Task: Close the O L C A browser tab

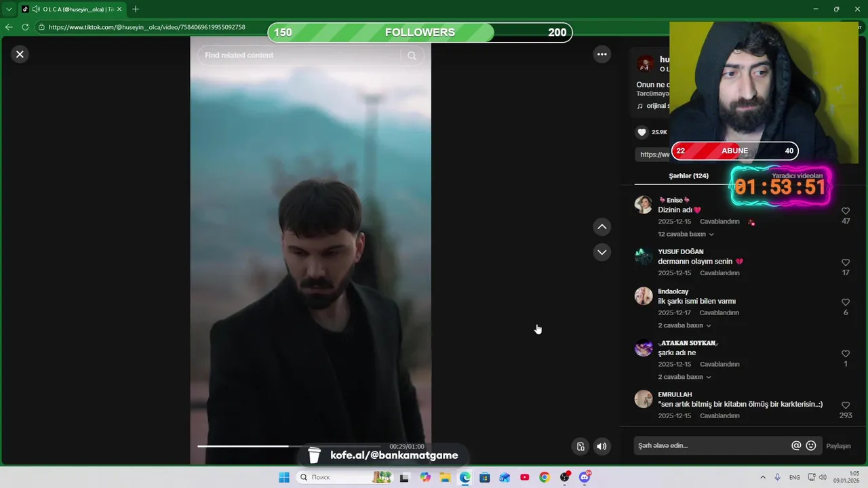Action: tap(119, 9)
